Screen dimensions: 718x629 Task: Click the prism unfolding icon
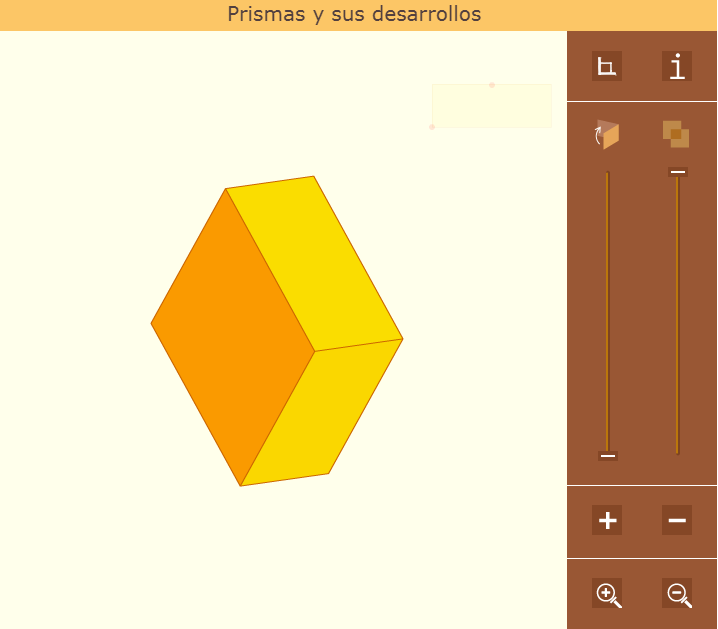pos(607,134)
